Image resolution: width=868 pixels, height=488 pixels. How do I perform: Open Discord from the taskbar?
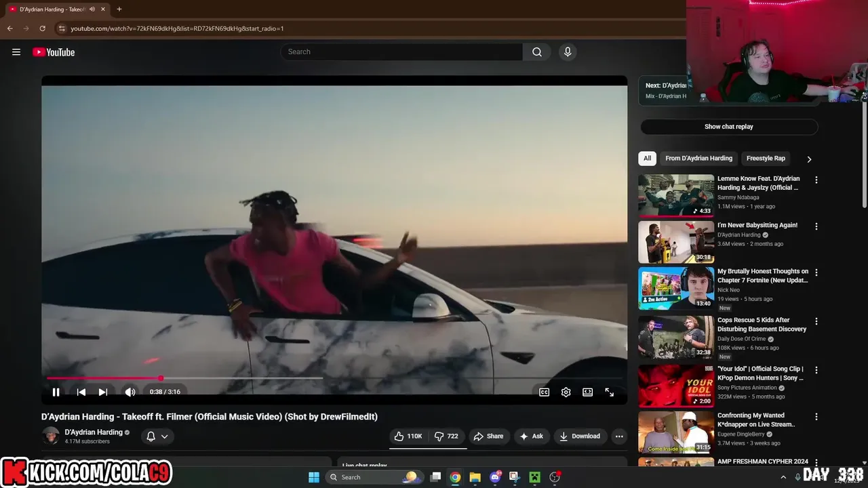click(x=495, y=477)
